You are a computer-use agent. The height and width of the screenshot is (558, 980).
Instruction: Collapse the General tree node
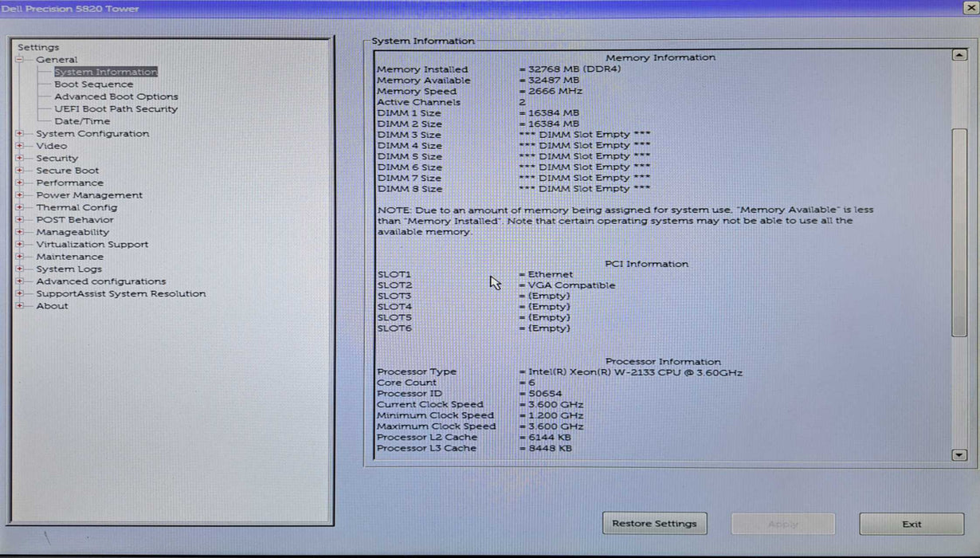19,60
